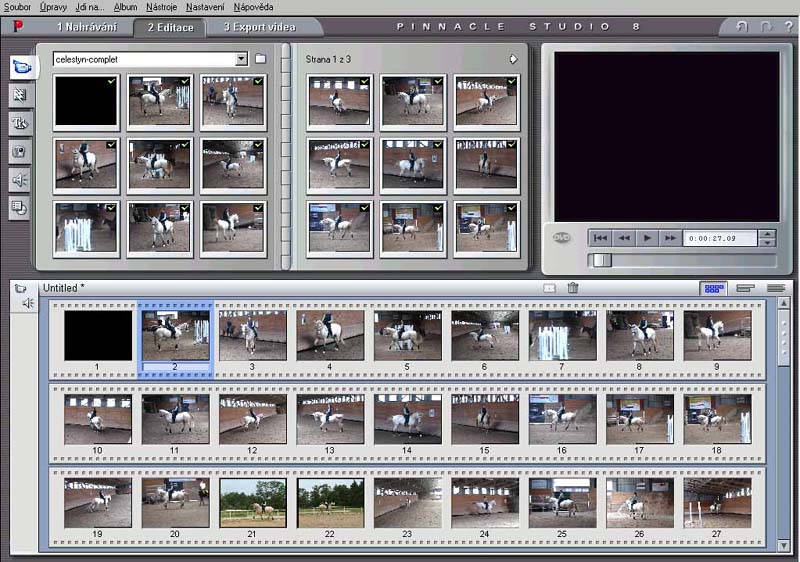Go to next album page arrow
Viewport: 800px width, 562px height.
click(513, 59)
